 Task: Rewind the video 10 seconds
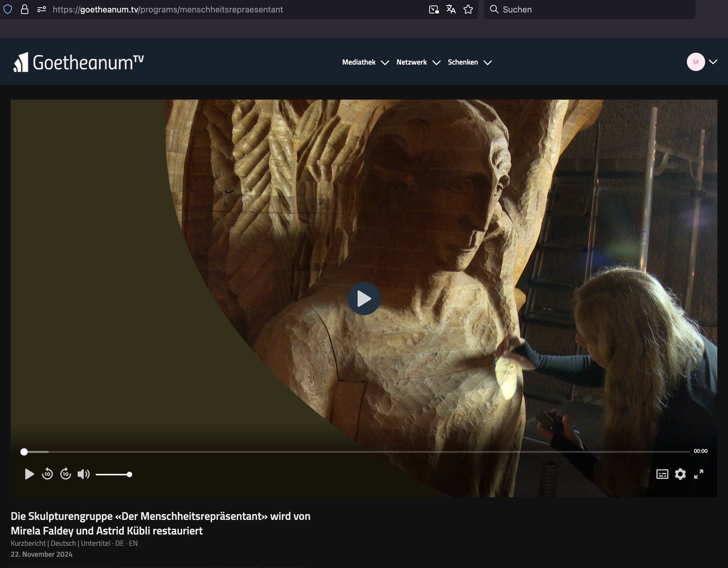click(x=47, y=474)
